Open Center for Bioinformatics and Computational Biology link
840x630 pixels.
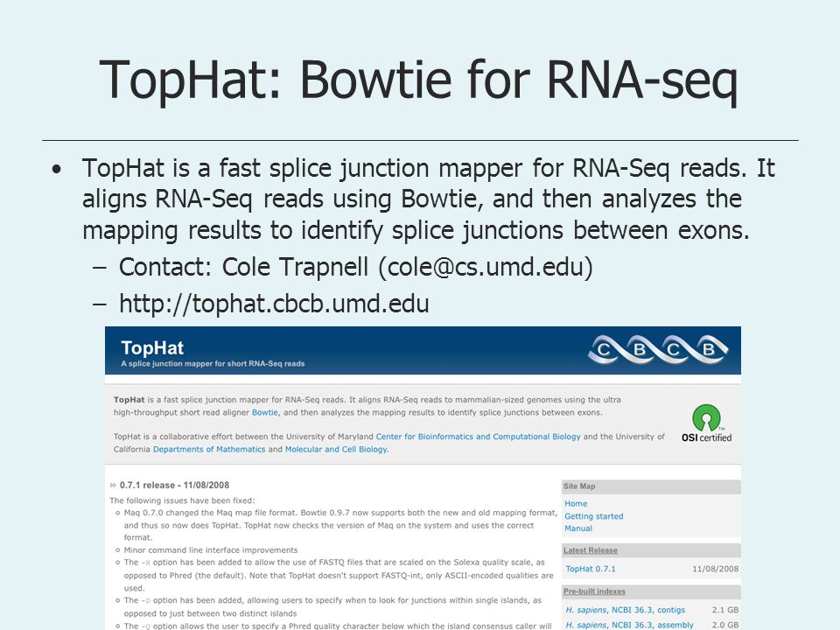pyautogui.click(x=478, y=437)
